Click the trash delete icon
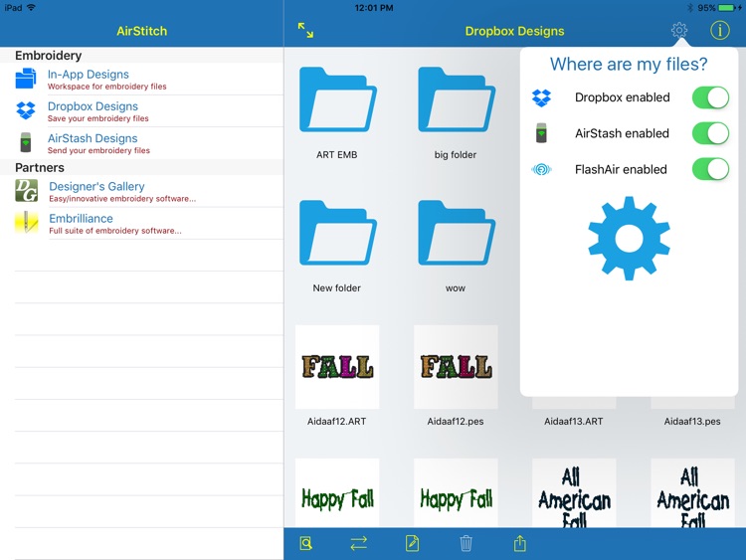 click(x=466, y=543)
